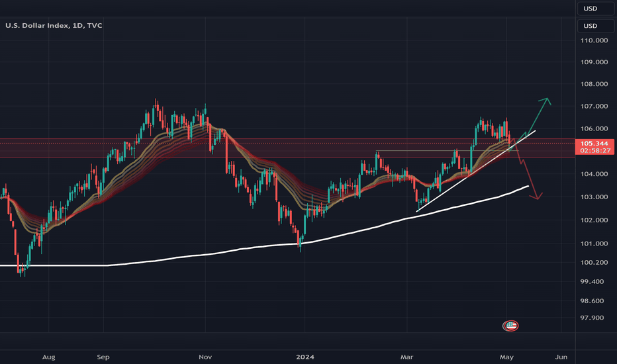Click the 106.000 price scale label

point(594,128)
